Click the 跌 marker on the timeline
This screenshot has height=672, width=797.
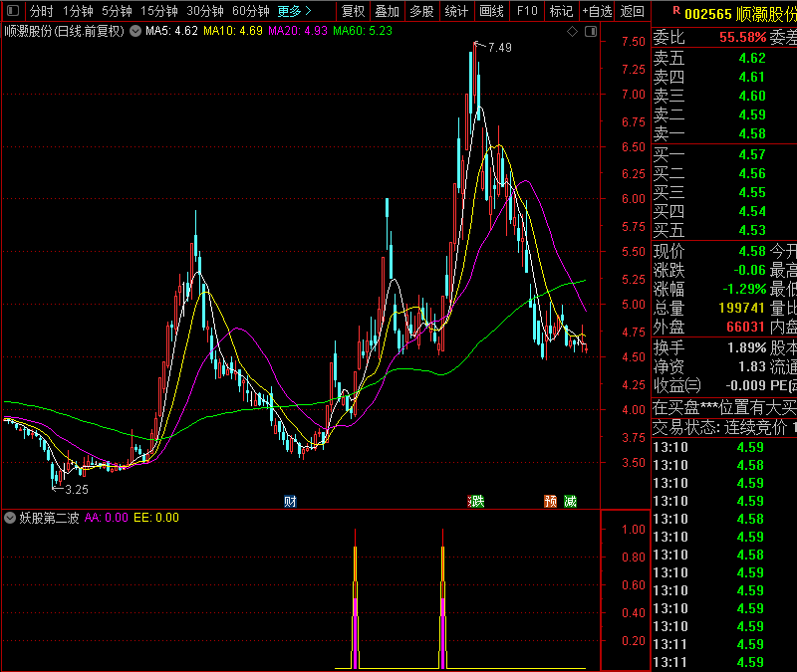click(477, 500)
